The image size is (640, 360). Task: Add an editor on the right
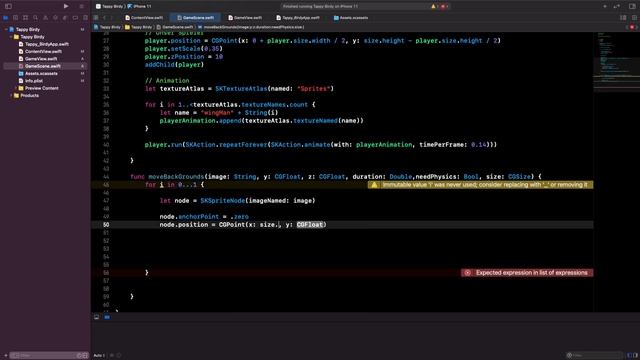634,18
